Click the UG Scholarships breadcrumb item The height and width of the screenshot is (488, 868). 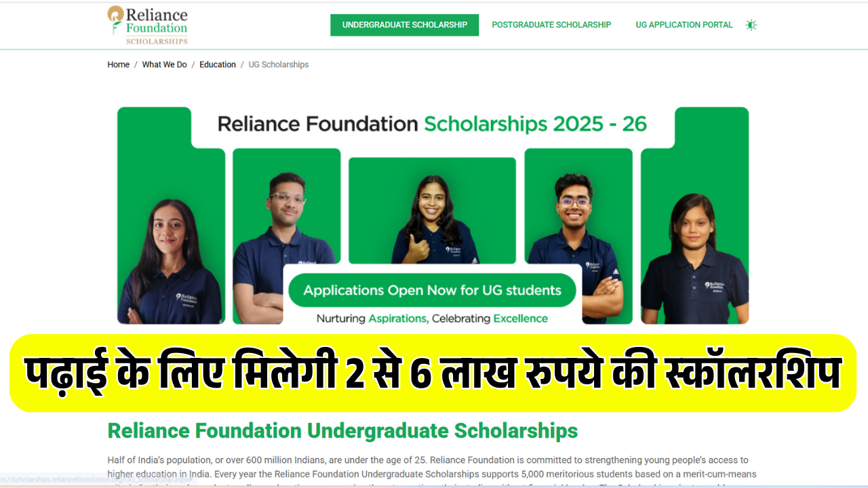(279, 64)
